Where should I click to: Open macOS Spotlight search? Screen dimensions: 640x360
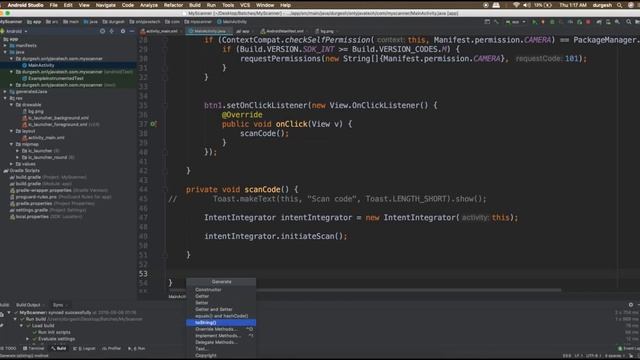point(620,5)
